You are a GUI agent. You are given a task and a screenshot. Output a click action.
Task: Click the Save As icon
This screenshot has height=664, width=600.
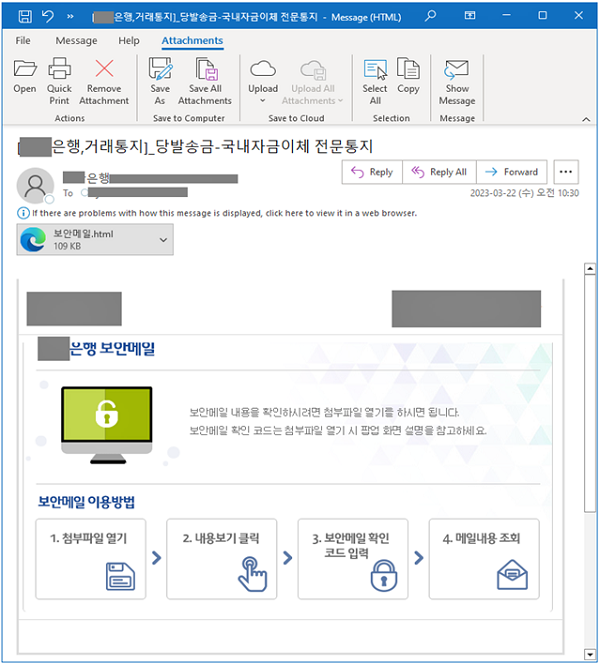[x=160, y=72]
